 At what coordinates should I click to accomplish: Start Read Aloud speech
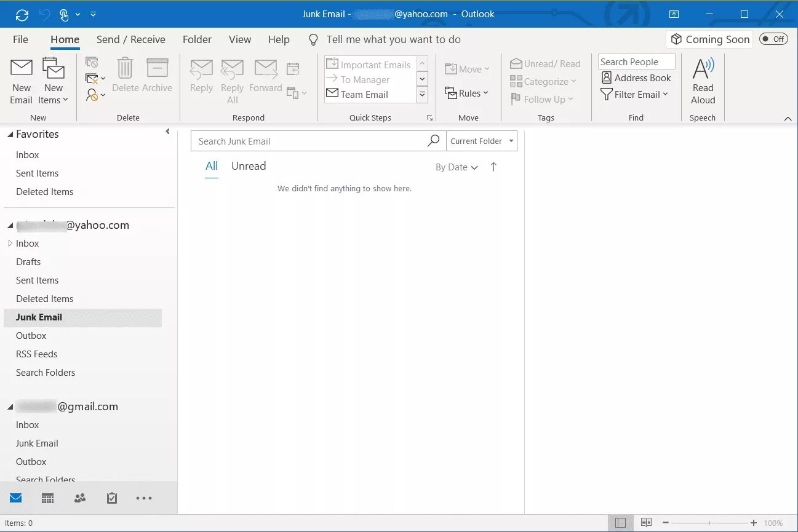pos(703,82)
